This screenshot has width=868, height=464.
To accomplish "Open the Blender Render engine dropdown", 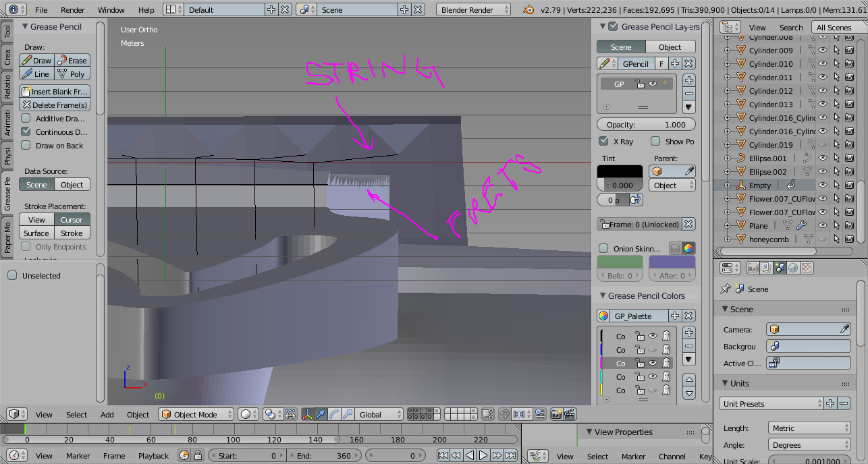I will tap(474, 9).
